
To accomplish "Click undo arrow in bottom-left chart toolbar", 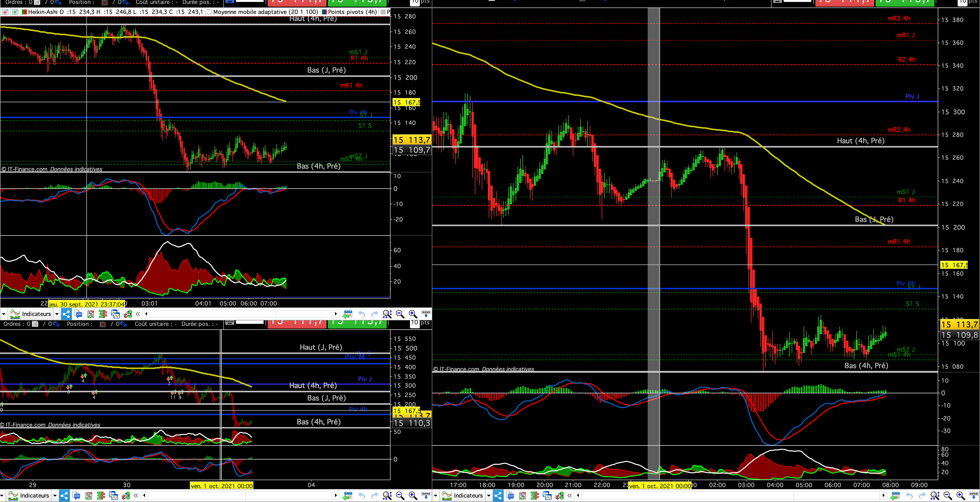I will pyautogui.click(x=361, y=496).
